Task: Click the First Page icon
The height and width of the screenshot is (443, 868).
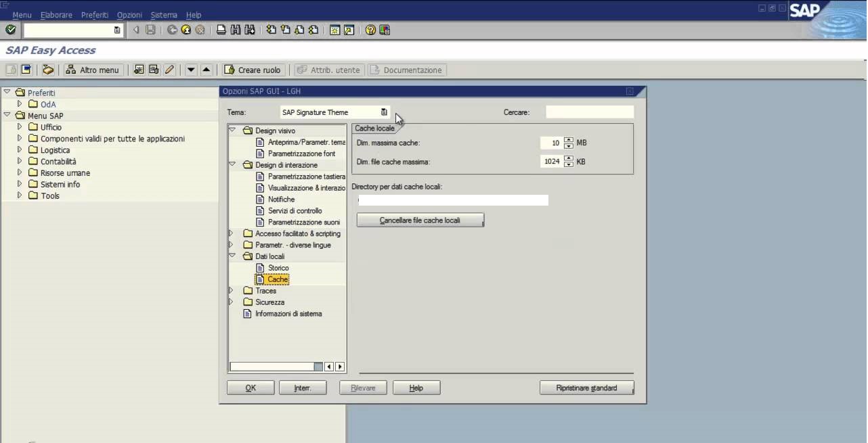Action: 271,30
